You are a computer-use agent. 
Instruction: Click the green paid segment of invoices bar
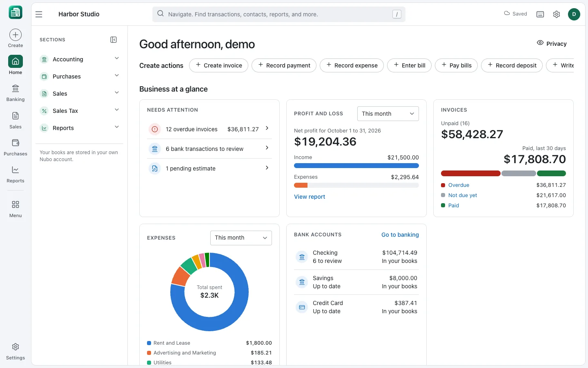point(551,173)
